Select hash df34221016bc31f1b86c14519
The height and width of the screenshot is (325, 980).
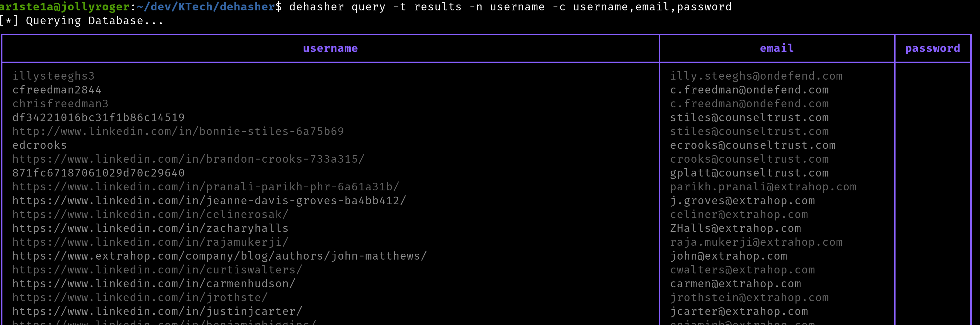[99, 118]
